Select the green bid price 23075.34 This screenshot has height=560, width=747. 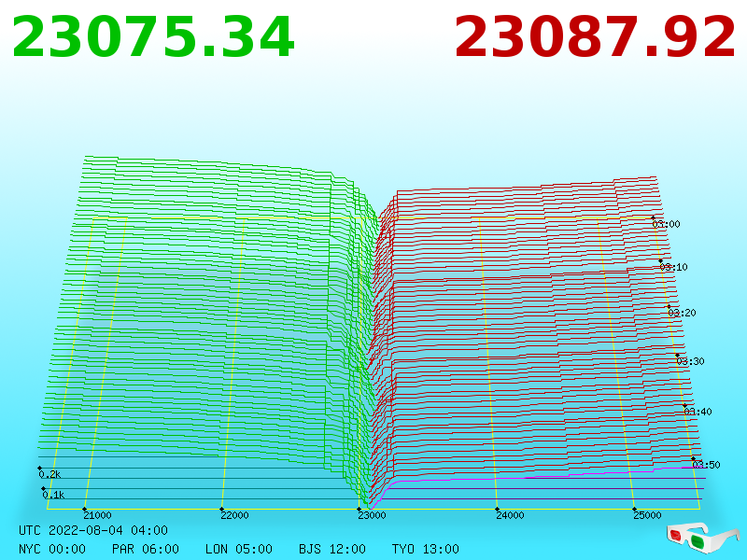153,37
